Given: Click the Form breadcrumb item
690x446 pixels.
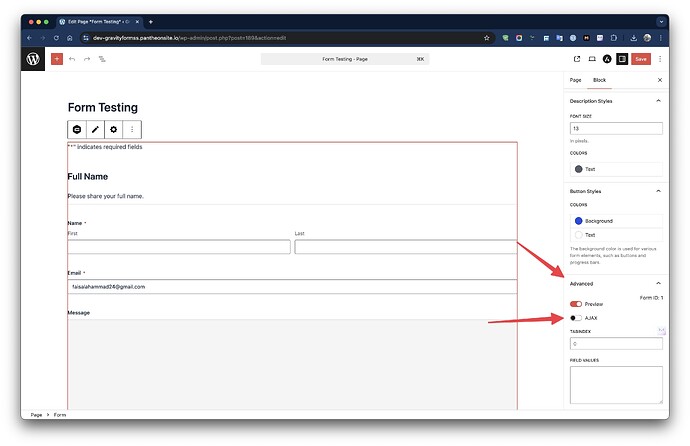Looking at the screenshot, I should [60, 415].
